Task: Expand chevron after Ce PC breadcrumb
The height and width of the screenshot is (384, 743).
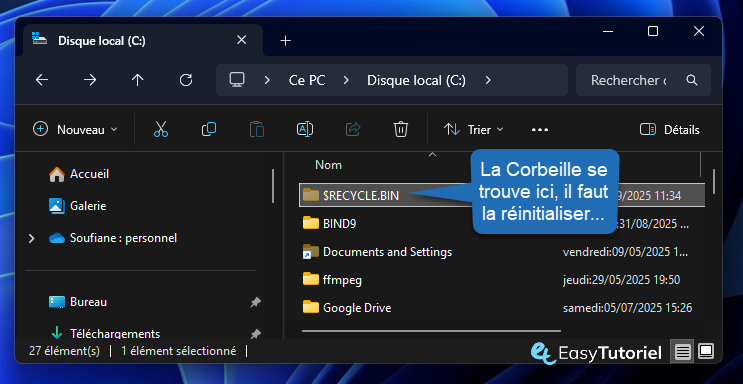Action: 346,80
